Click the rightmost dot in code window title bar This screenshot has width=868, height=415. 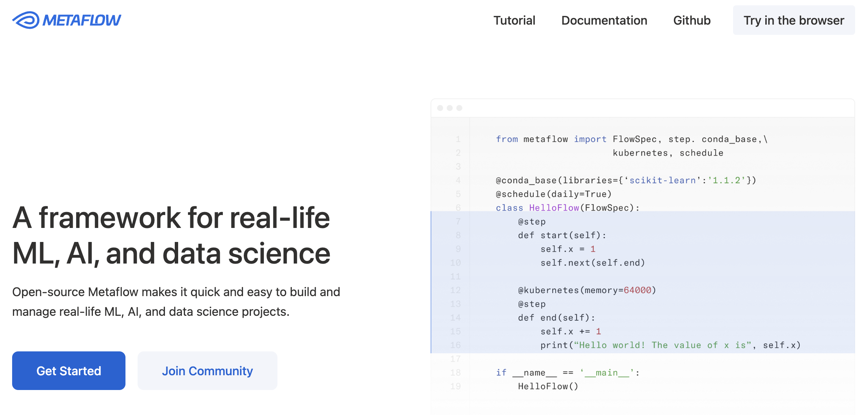pyautogui.click(x=459, y=108)
